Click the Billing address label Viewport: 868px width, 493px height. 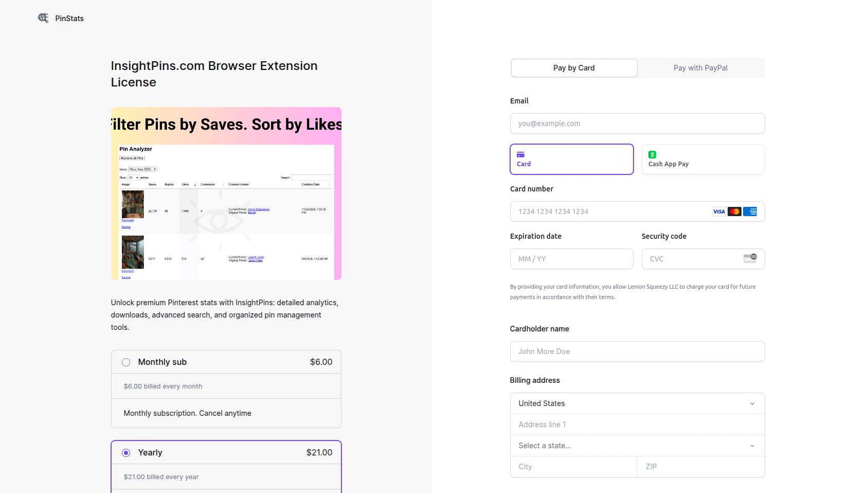coord(535,380)
